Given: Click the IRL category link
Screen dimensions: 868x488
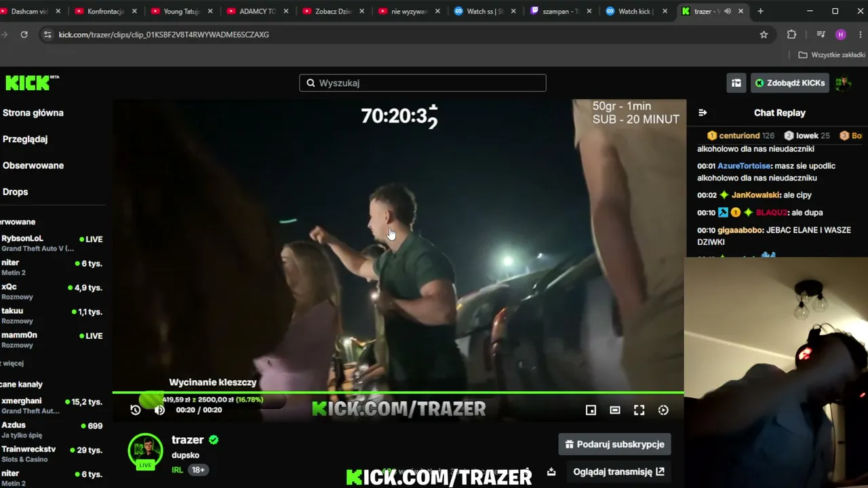Looking at the screenshot, I should click(x=177, y=470).
